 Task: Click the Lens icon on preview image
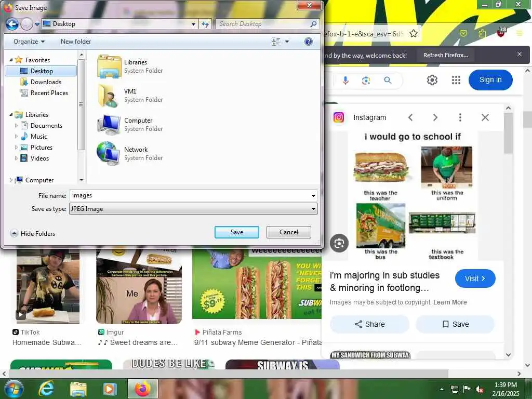pyautogui.click(x=339, y=243)
